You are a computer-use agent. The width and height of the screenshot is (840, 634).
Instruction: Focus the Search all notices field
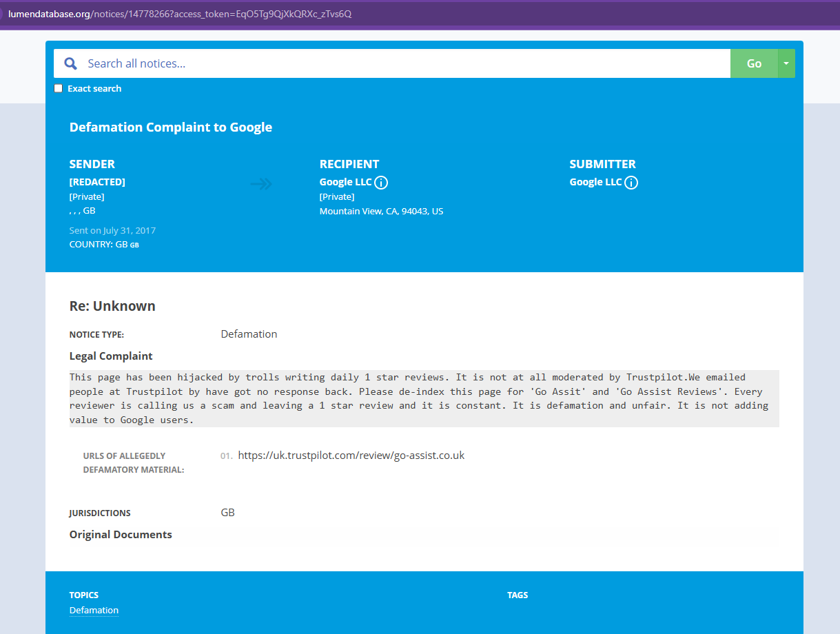click(407, 63)
